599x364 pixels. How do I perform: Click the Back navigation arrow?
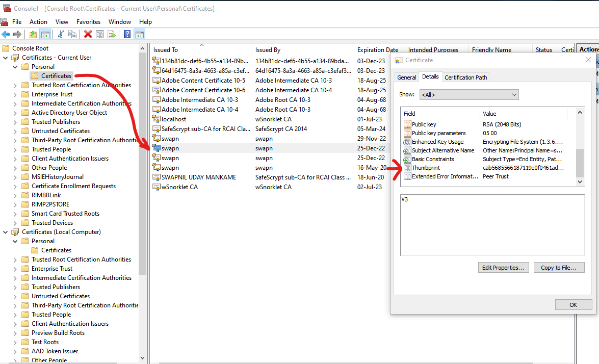(7, 34)
